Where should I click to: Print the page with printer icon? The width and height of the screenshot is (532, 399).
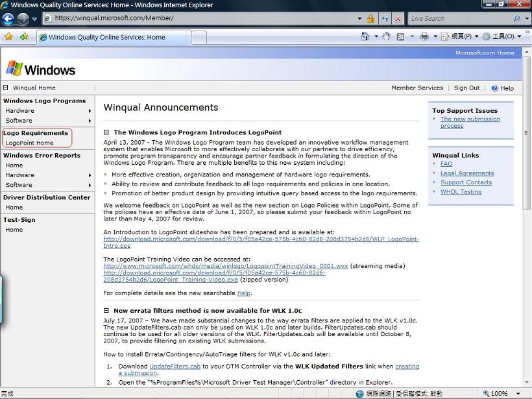pyautogui.click(x=424, y=36)
